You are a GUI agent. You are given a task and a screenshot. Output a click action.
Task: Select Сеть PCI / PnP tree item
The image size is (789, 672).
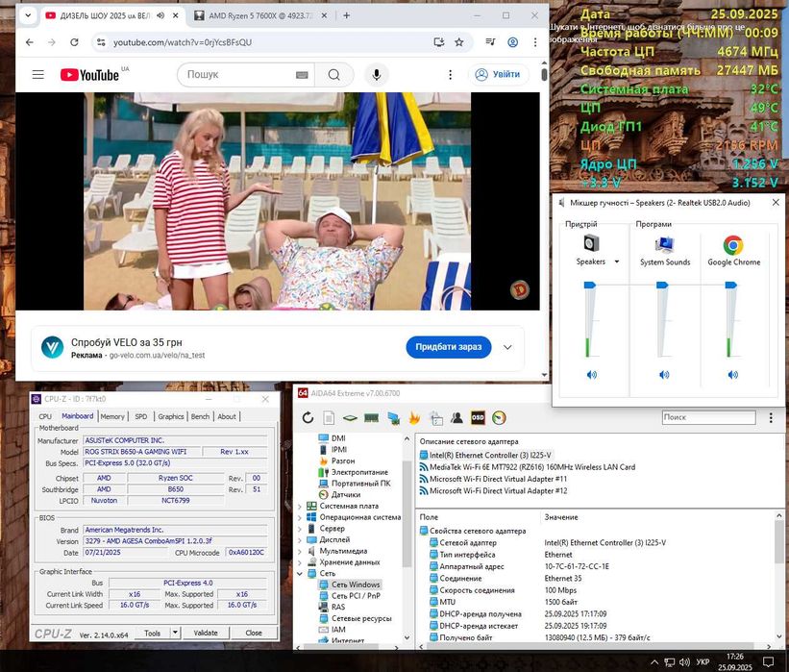(x=356, y=596)
